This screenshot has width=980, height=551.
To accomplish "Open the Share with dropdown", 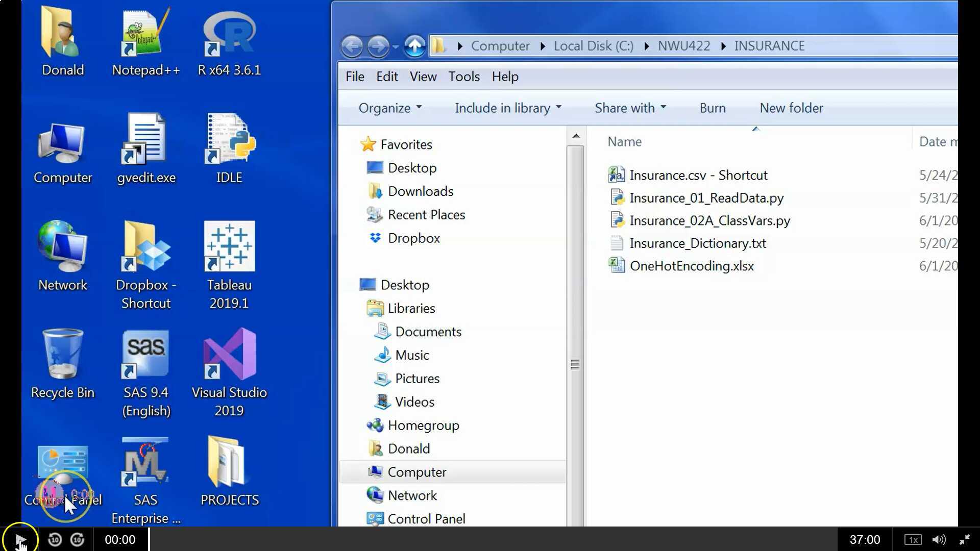I will [x=630, y=108].
